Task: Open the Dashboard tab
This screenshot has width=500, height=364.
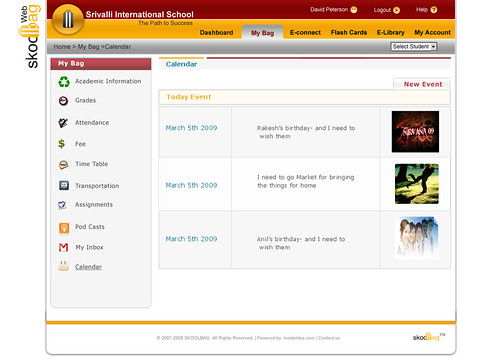Action: point(216,33)
